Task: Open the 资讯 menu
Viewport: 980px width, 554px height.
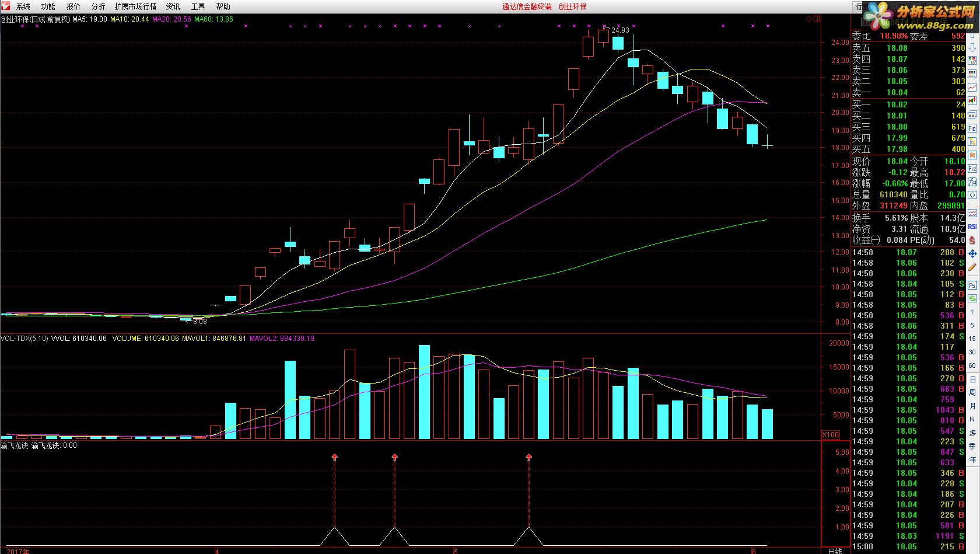Action: [173, 6]
